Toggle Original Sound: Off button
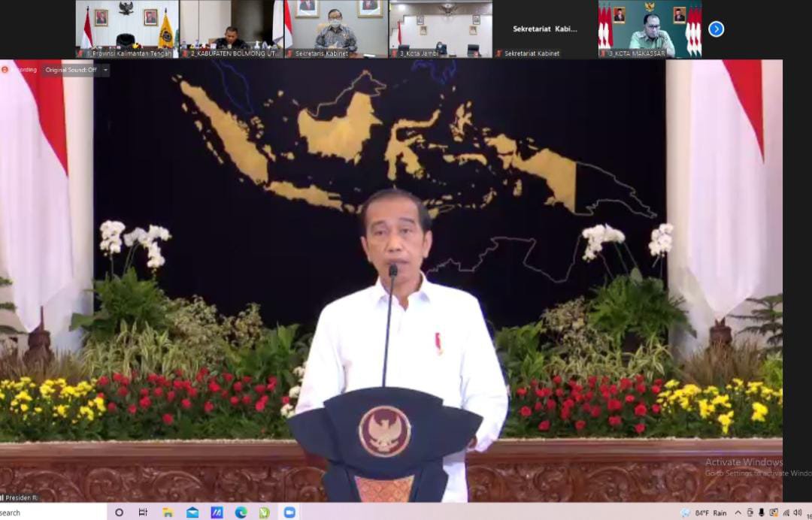The height and width of the screenshot is (520, 812). (x=71, y=70)
